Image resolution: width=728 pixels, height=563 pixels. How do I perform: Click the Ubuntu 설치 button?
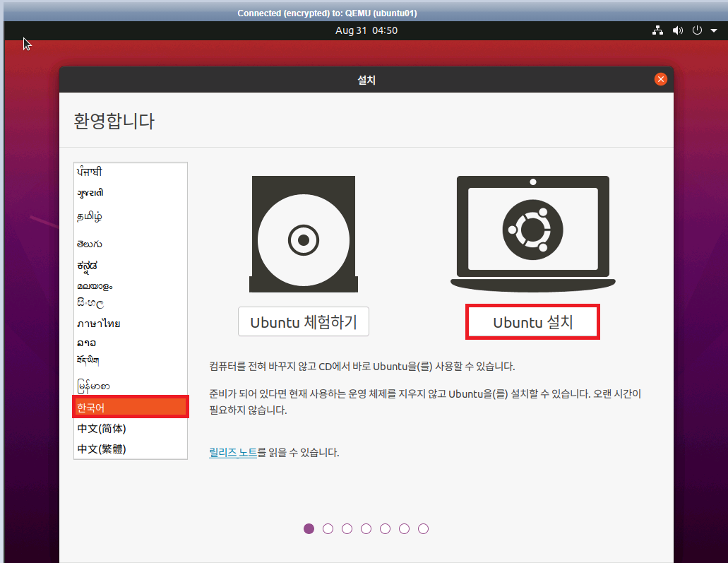pos(532,322)
